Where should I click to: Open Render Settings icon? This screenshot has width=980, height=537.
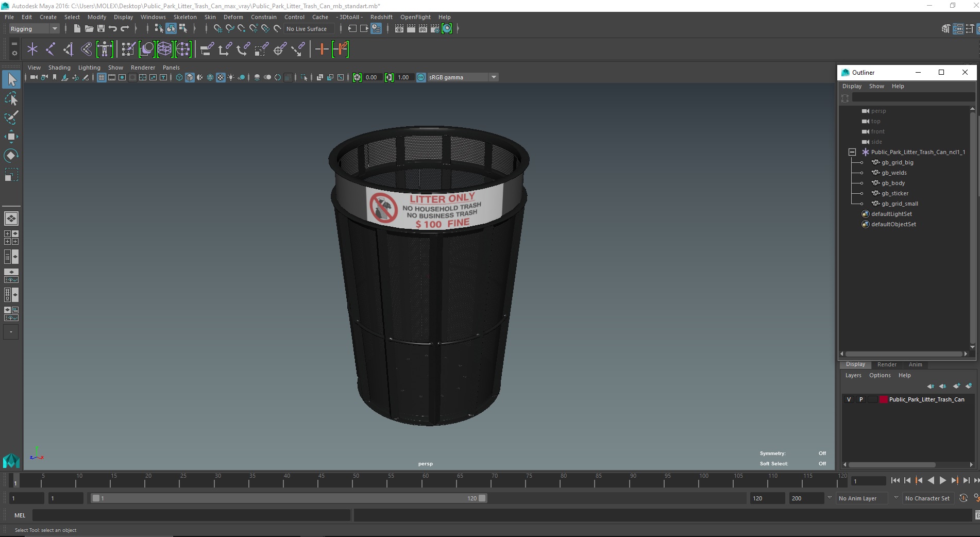pos(435,29)
